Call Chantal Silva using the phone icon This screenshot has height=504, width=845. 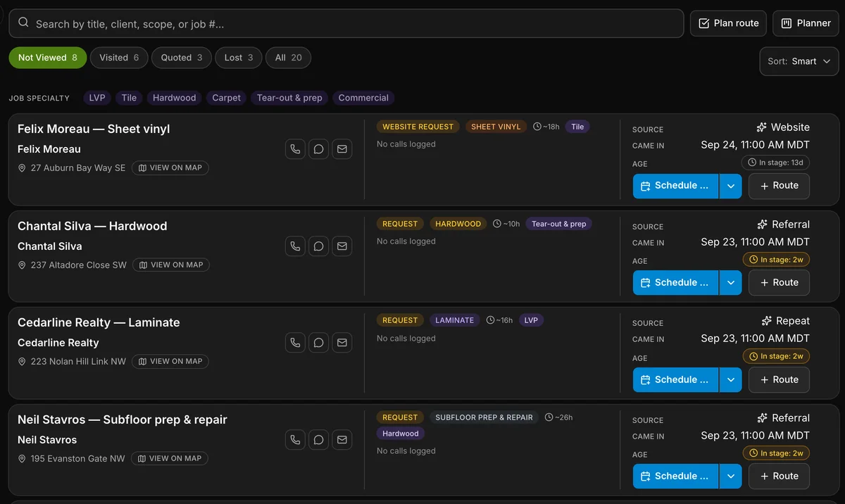coord(296,246)
